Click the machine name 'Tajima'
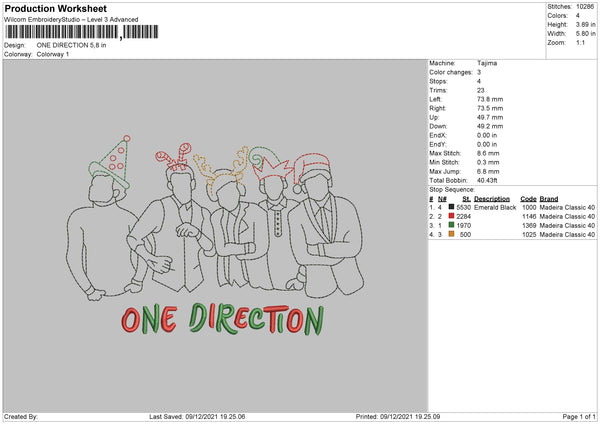This screenshot has height=424, width=600. pyautogui.click(x=487, y=63)
